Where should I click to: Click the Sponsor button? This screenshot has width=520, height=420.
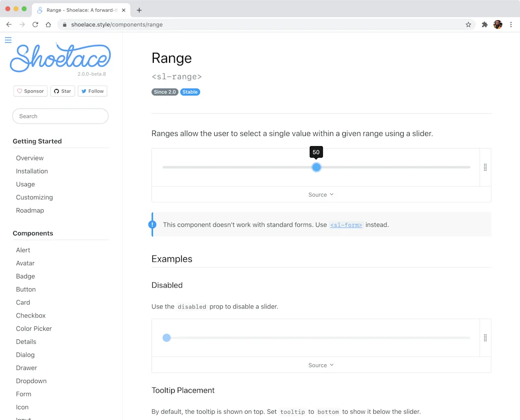pos(30,91)
